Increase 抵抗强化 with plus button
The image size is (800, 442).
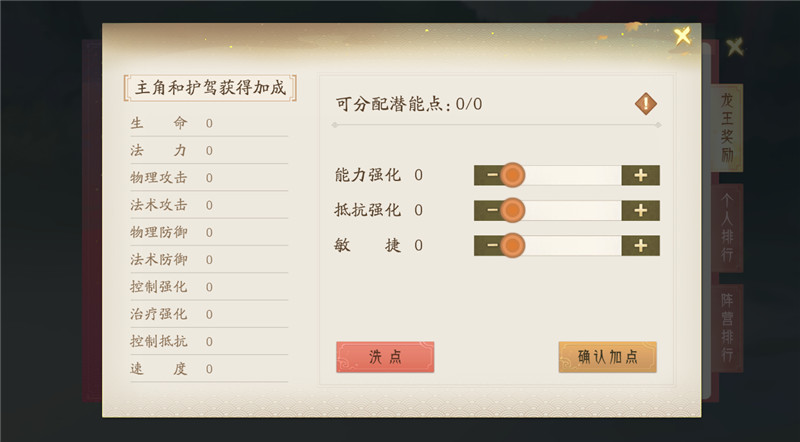(640, 210)
